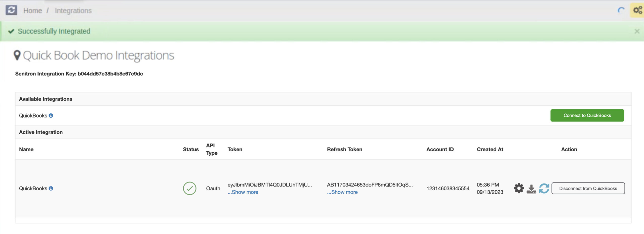Click the Senitron Integration Key text
This screenshot has width=644, height=234.
pyautogui.click(x=79, y=74)
